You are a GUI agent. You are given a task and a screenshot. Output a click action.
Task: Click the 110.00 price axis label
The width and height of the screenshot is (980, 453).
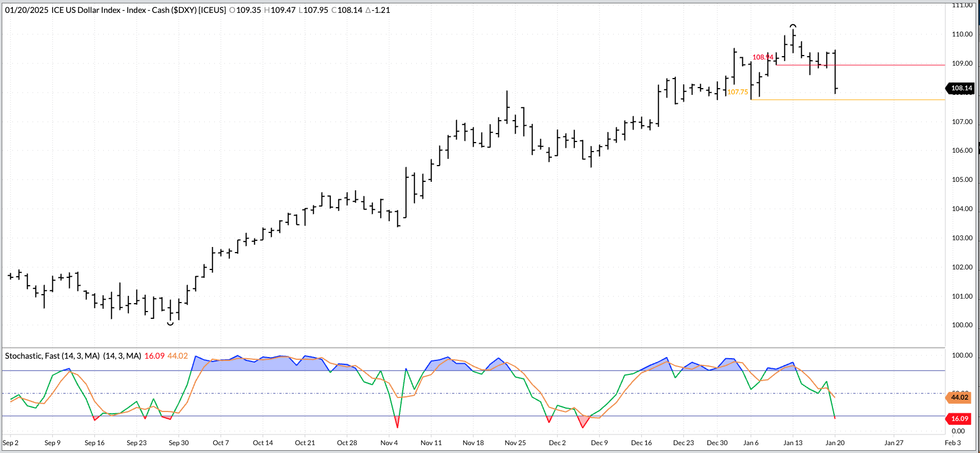pyautogui.click(x=962, y=34)
